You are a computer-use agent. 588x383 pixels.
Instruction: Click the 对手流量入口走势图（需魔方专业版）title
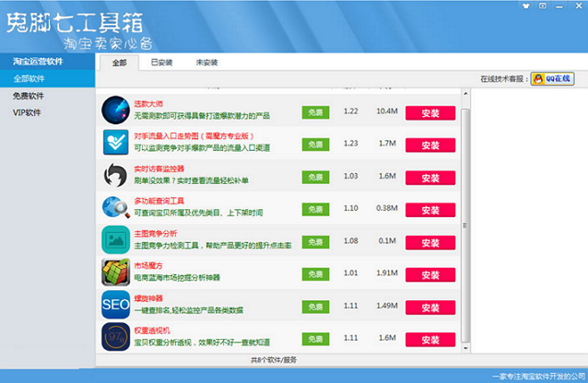(x=194, y=136)
